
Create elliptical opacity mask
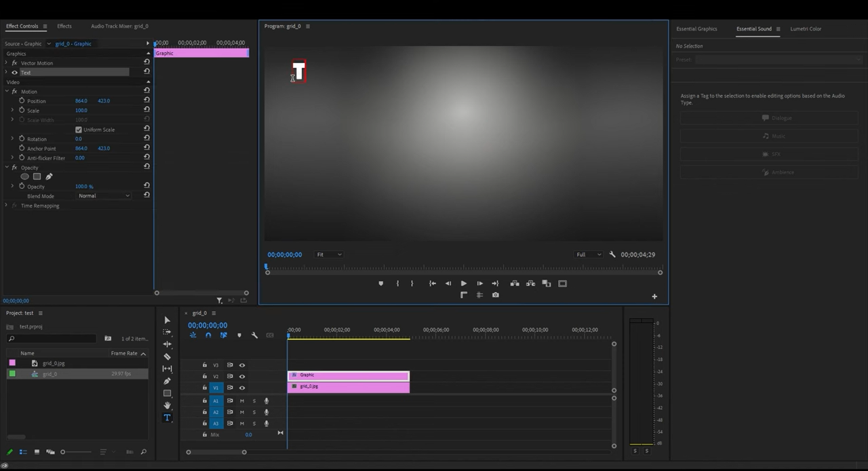24,176
